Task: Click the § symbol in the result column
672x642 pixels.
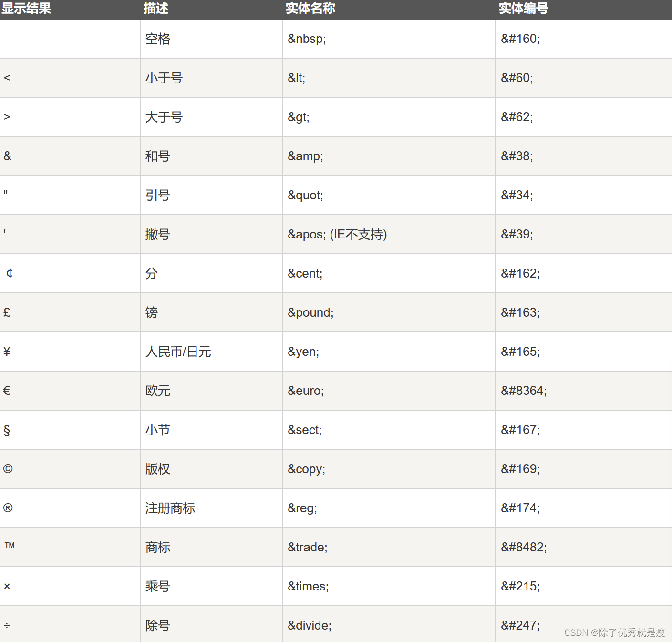Action: coord(7,430)
